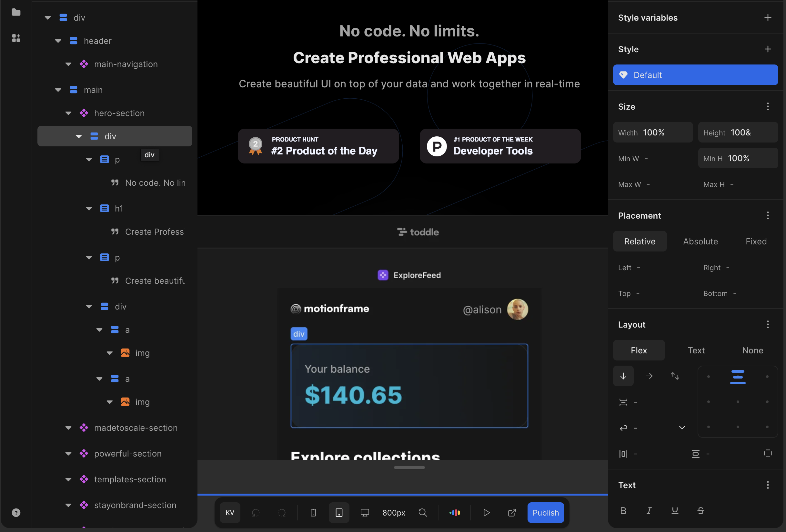Enable Fixed placement mode

756,241
